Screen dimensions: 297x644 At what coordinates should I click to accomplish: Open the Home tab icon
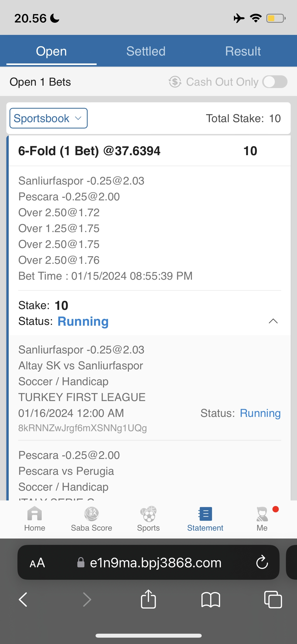(x=35, y=514)
